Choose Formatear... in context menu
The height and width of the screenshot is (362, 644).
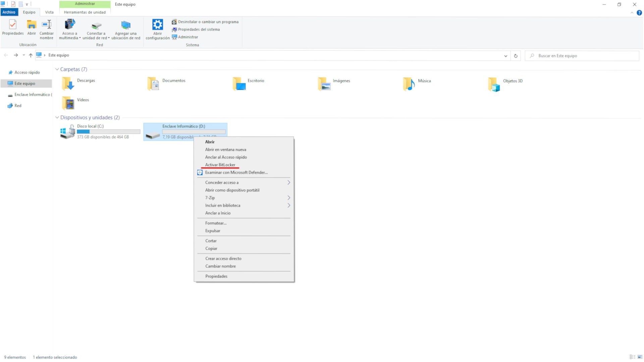click(216, 223)
